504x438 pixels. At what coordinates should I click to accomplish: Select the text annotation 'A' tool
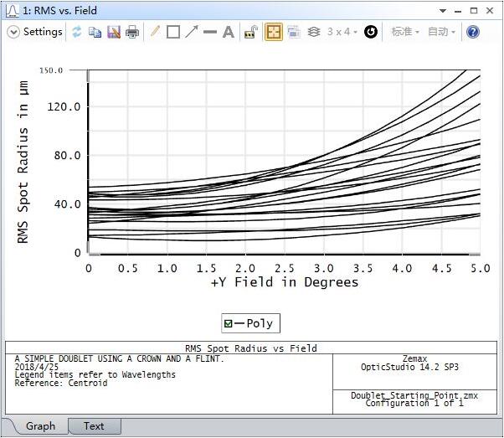pos(228,32)
